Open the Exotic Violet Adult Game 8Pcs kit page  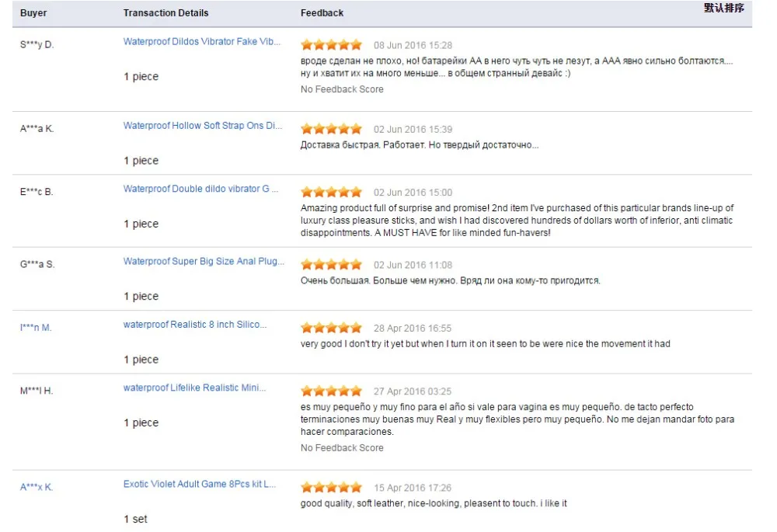pos(200,485)
